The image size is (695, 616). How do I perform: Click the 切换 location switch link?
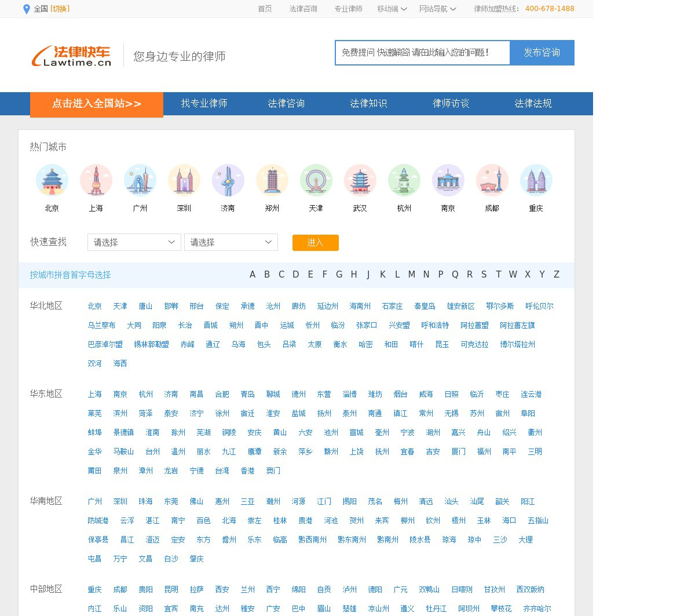pos(60,9)
